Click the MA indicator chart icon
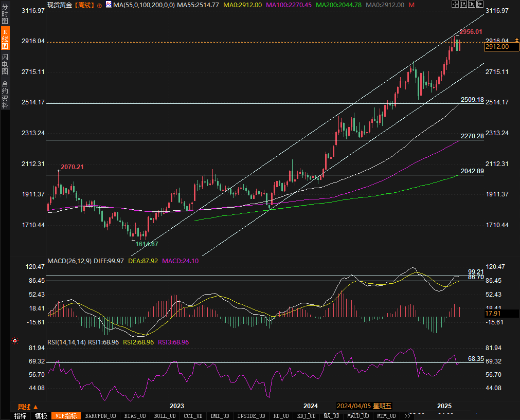The image size is (520, 420). (x=109, y=5)
